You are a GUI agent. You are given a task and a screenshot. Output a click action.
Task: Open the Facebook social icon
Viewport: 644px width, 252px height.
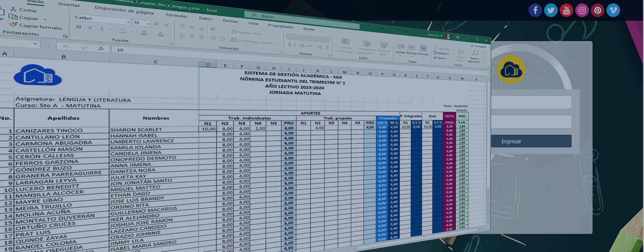coord(535,10)
